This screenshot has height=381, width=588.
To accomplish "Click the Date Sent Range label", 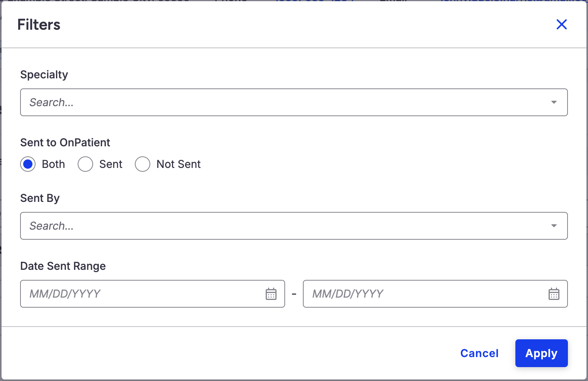I will tap(63, 266).
